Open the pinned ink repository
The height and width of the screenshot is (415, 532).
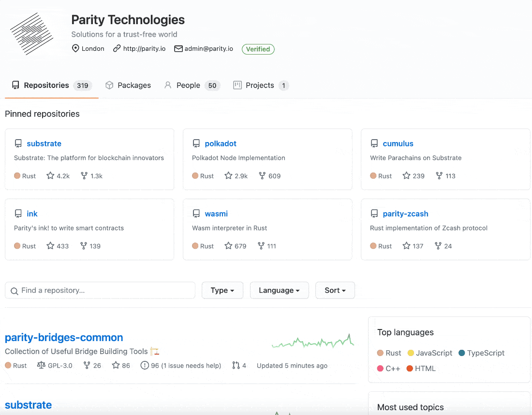pyautogui.click(x=32, y=214)
